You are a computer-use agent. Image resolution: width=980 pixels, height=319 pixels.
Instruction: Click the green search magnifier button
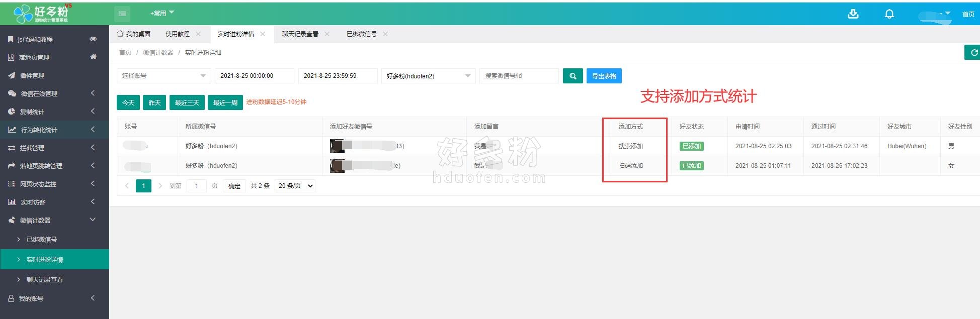pyautogui.click(x=573, y=76)
